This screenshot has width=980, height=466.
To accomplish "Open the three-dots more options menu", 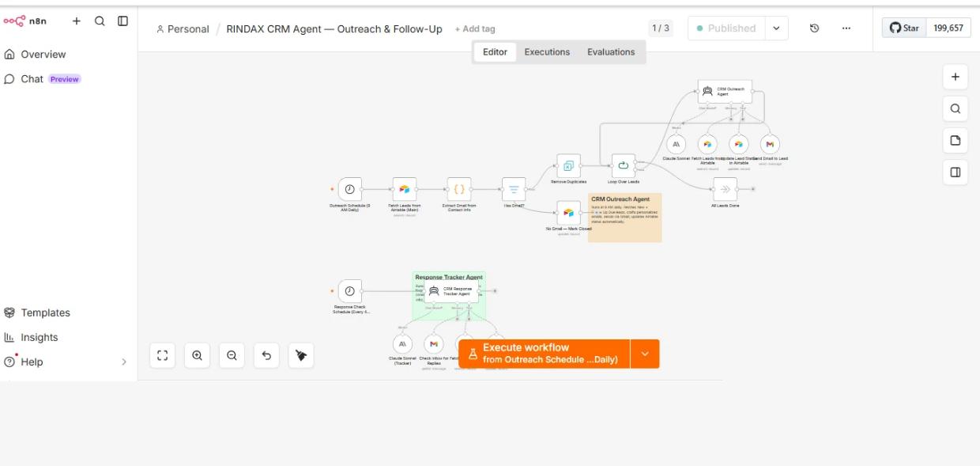I will [x=846, y=28].
